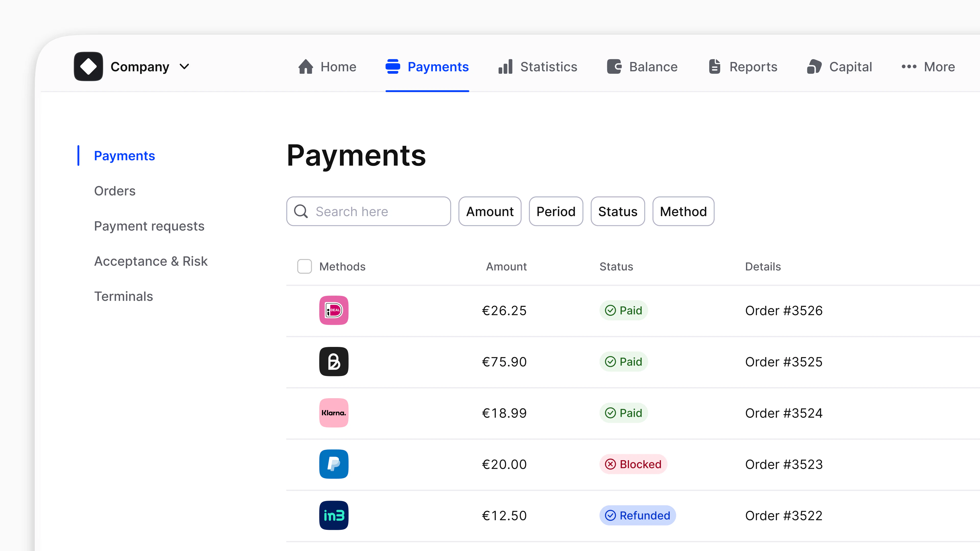Click the iDEAL payment method icon

(334, 310)
